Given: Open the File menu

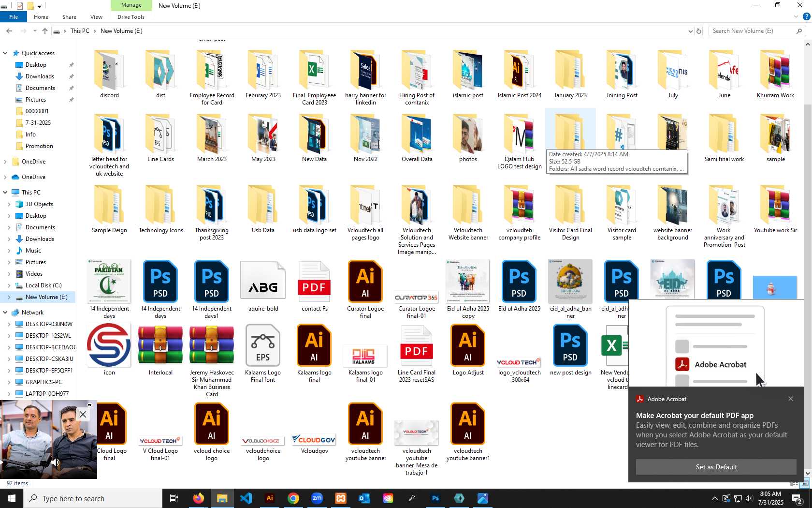Looking at the screenshot, I should point(14,17).
